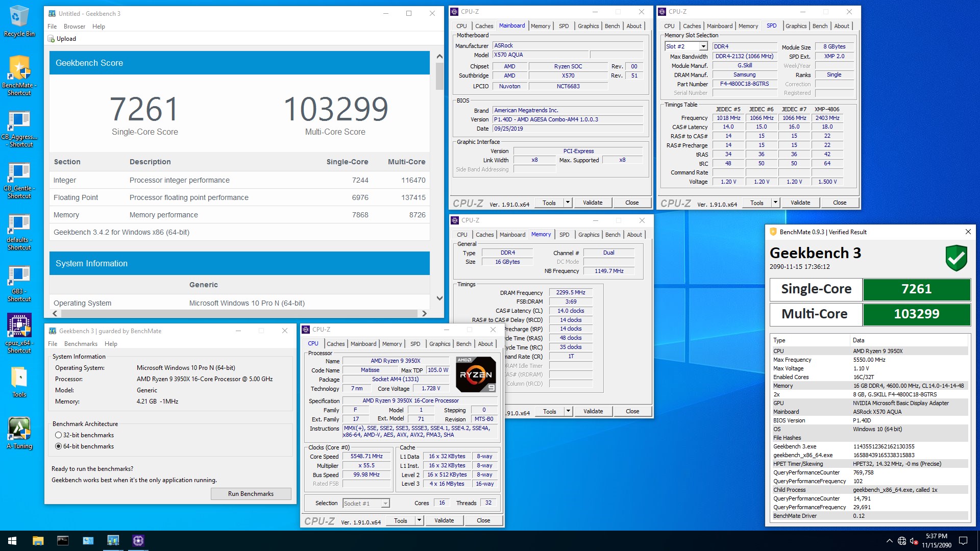Open the Socket #1 selection dropdown
The image size is (980, 551).
pos(385,504)
